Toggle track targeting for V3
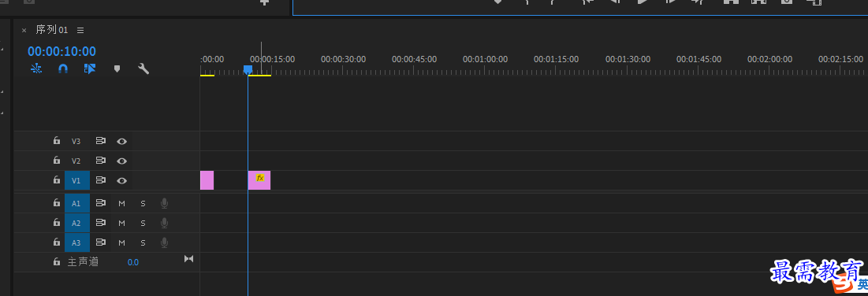This screenshot has width=868, height=296. 77,141
